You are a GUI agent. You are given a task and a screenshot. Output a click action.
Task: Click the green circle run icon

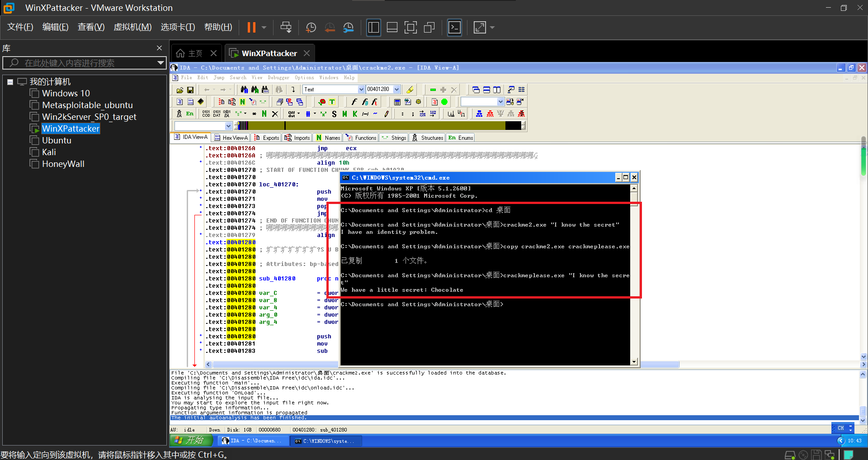pyautogui.click(x=444, y=102)
